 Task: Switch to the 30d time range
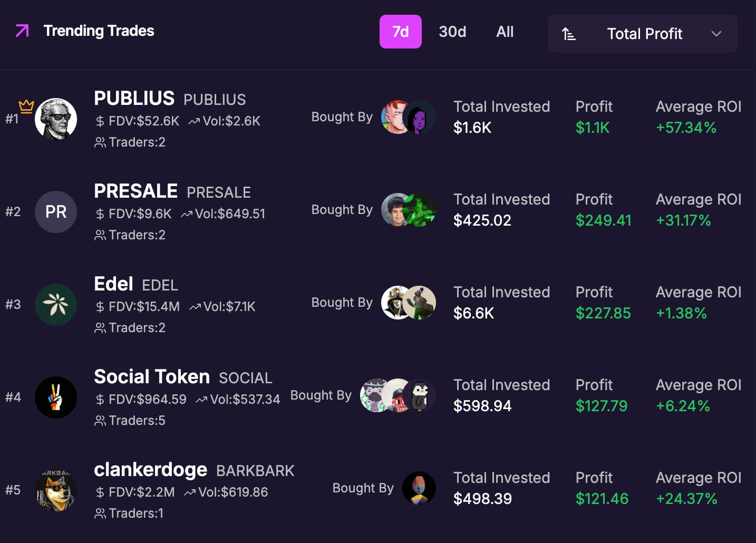[452, 32]
